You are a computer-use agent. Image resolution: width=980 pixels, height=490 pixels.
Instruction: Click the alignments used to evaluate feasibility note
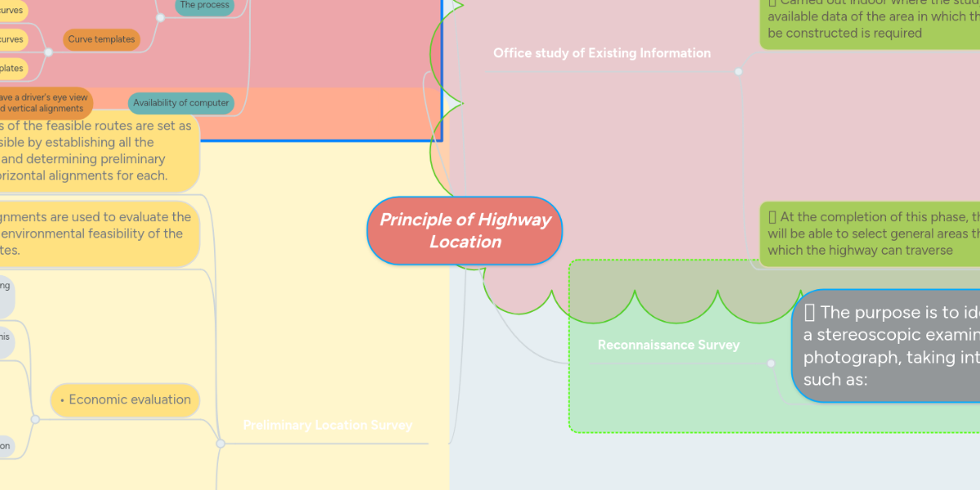(x=96, y=233)
